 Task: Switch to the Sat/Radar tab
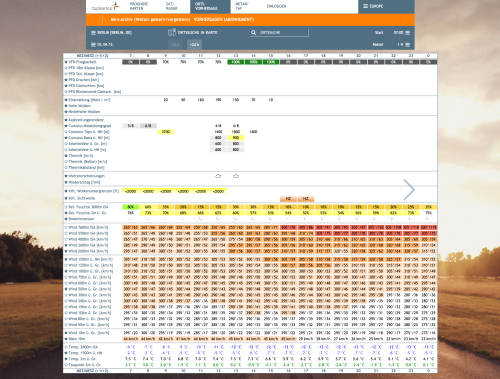tap(172, 6)
